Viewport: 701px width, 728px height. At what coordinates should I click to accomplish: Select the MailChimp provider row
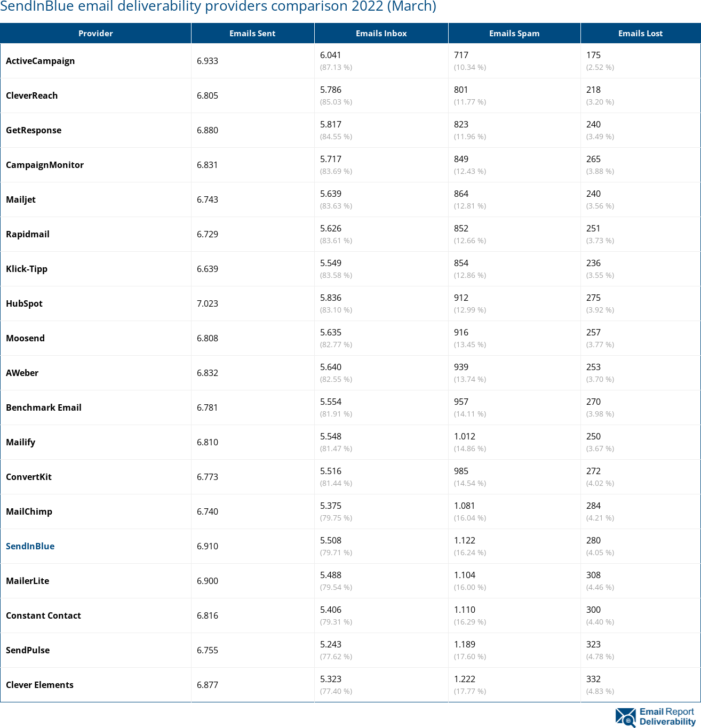pyautogui.click(x=29, y=511)
